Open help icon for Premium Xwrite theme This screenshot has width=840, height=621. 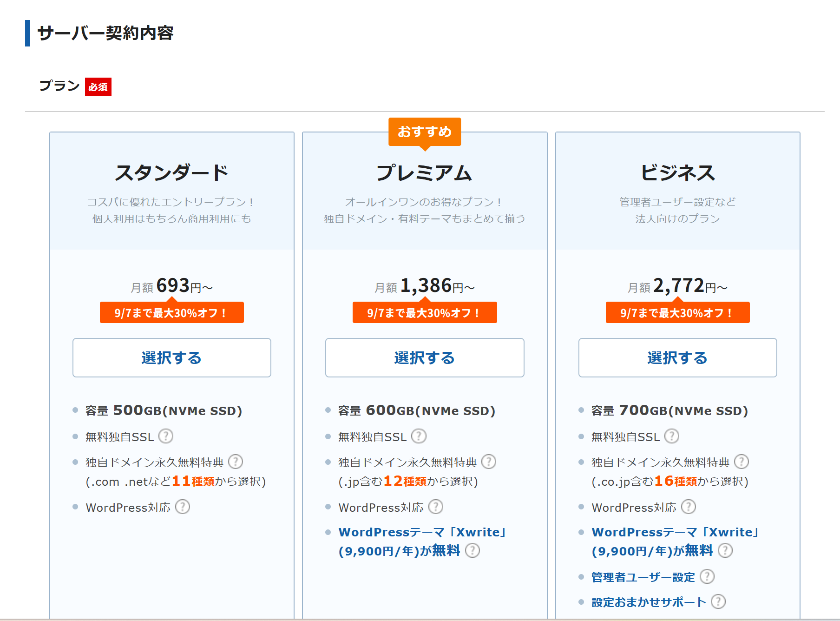(x=472, y=550)
